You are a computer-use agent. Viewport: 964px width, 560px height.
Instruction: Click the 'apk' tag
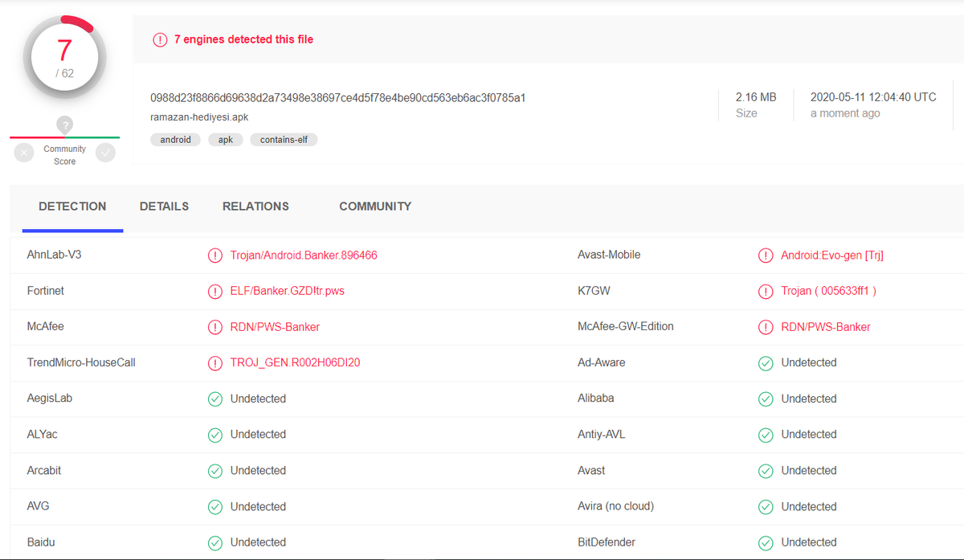(x=225, y=140)
